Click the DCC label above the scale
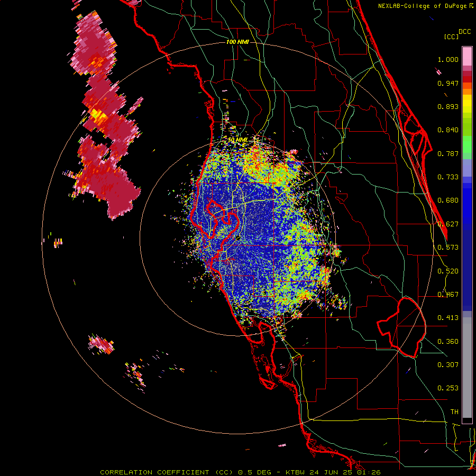Image resolution: width=476 pixels, height=476 pixels. tap(464, 32)
